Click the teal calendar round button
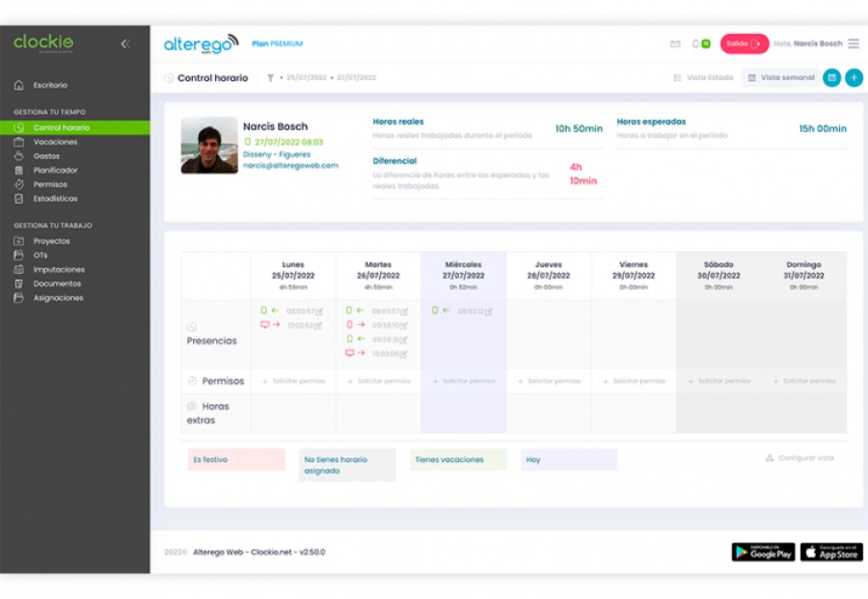 pos(831,78)
